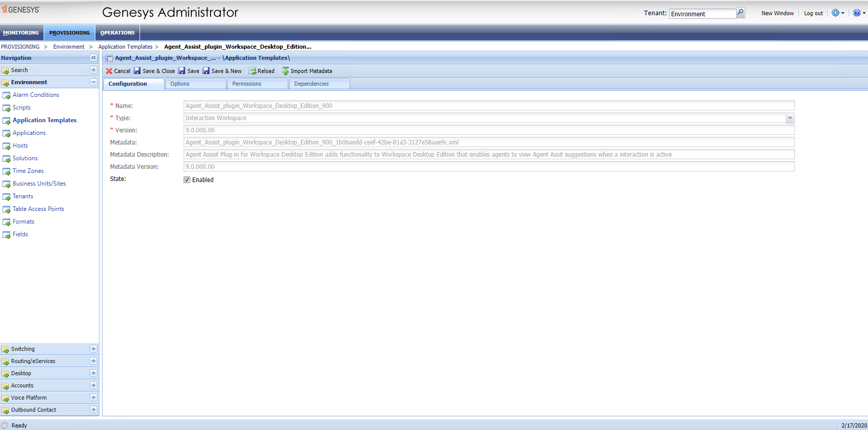The image size is (868, 430).
Task: Click the Genesys logo
Action: pos(21,10)
